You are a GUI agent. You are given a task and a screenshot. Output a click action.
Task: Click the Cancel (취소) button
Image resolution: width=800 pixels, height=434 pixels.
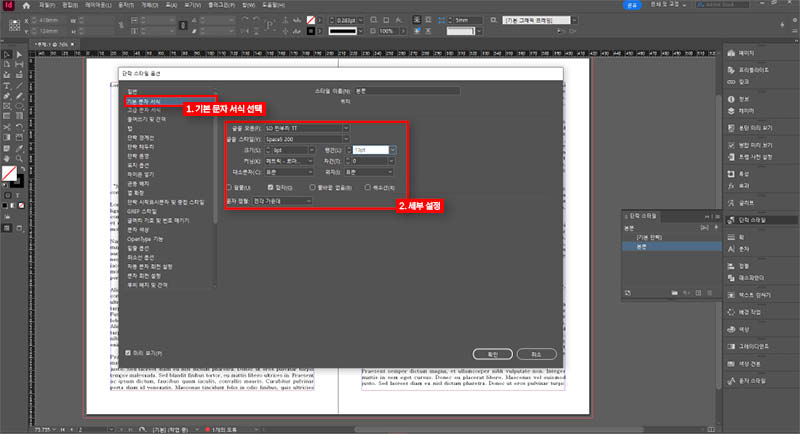coord(536,354)
